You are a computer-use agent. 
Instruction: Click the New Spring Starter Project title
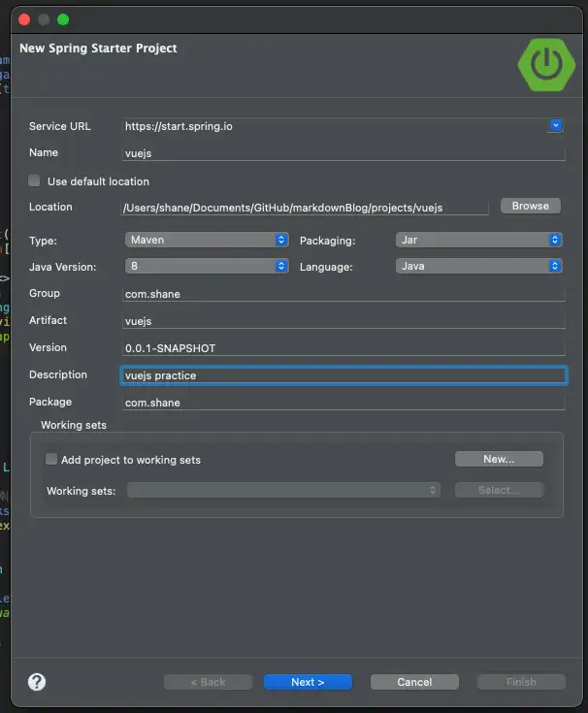98,49
